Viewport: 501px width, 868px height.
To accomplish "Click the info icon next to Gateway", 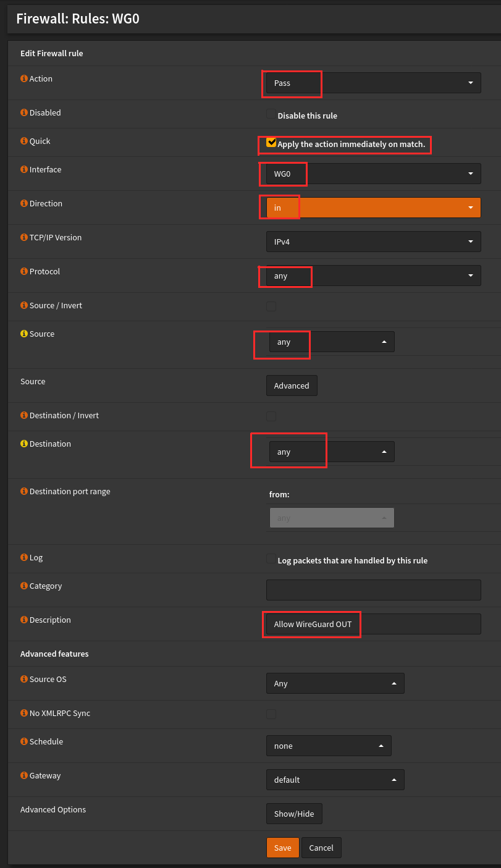I will [24, 775].
